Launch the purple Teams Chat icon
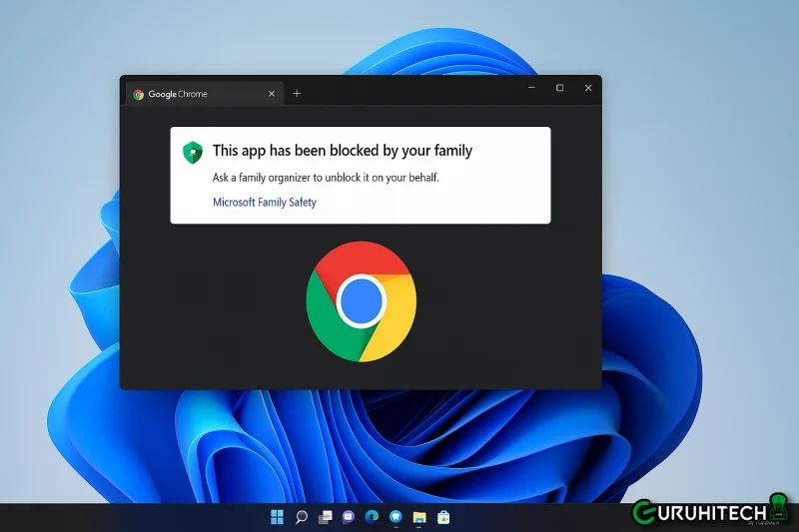Image resolution: width=799 pixels, height=532 pixels. point(348,517)
